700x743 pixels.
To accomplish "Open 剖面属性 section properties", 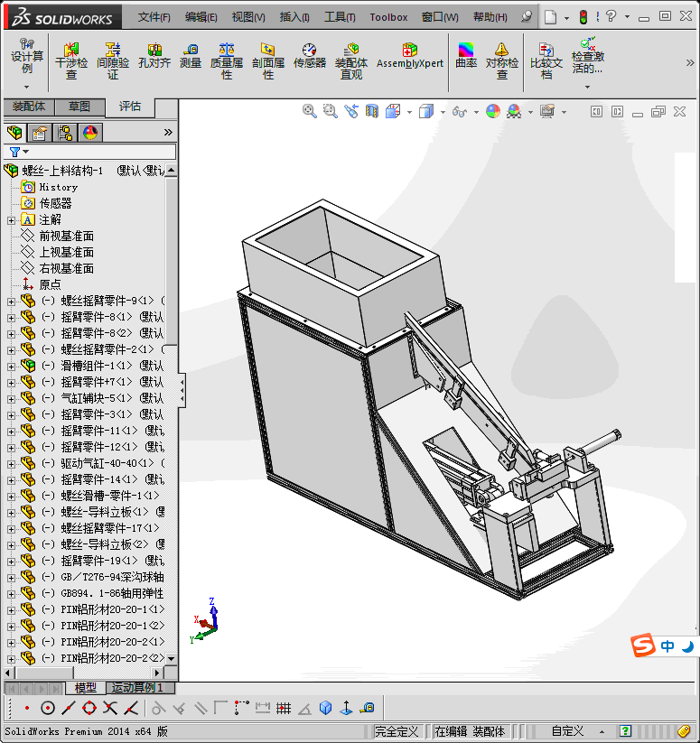I will click(x=267, y=61).
